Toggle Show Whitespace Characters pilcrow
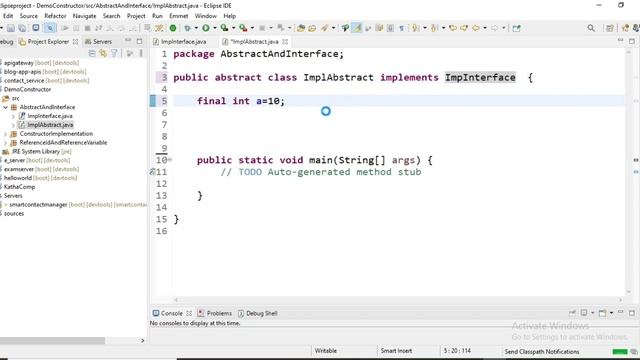The image size is (640, 360). pyautogui.click(x=402, y=28)
